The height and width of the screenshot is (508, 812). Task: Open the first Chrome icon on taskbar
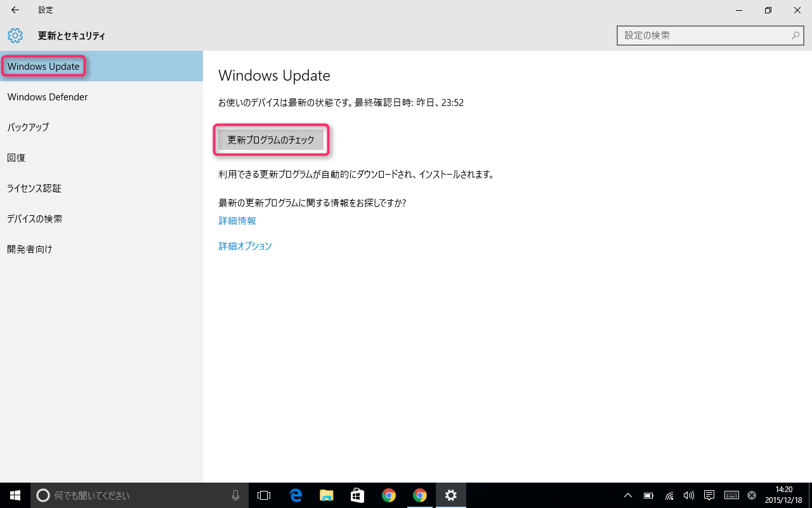coord(389,495)
